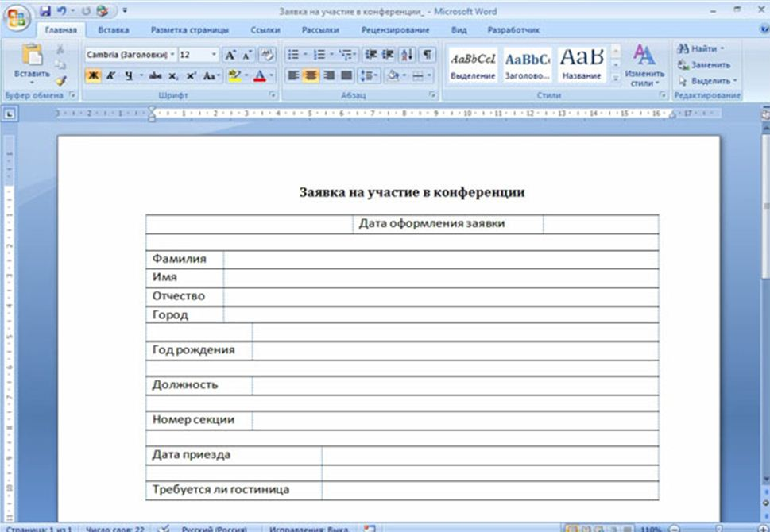Image resolution: width=770 pixels, height=532 pixels.
Task: Increase font size with large A icon
Action: [x=230, y=55]
